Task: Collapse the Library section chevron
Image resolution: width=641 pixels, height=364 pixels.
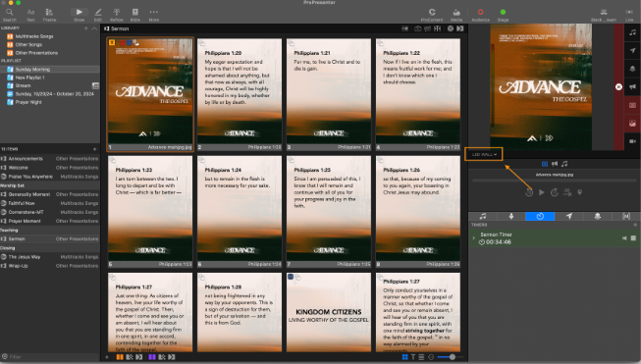Action: point(94,28)
